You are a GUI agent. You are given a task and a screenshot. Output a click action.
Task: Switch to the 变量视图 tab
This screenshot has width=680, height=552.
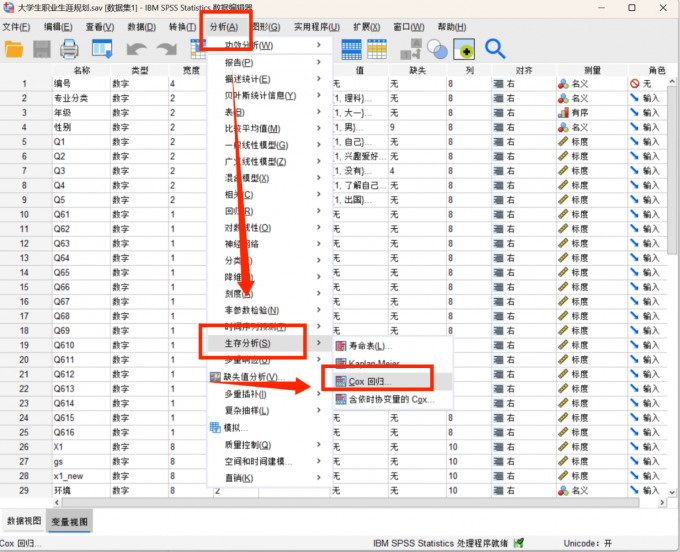(x=69, y=522)
